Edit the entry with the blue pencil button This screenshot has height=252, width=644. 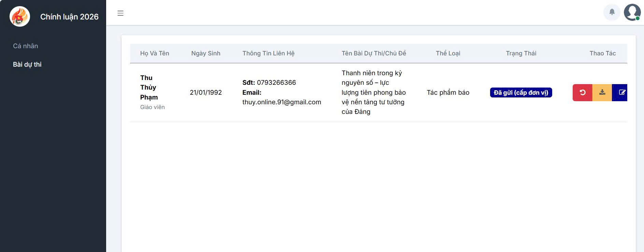620,93
